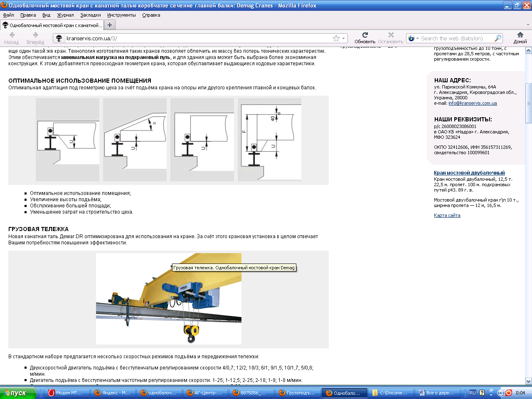Switch to Все о дере... document taskbar button

click(437, 393)
